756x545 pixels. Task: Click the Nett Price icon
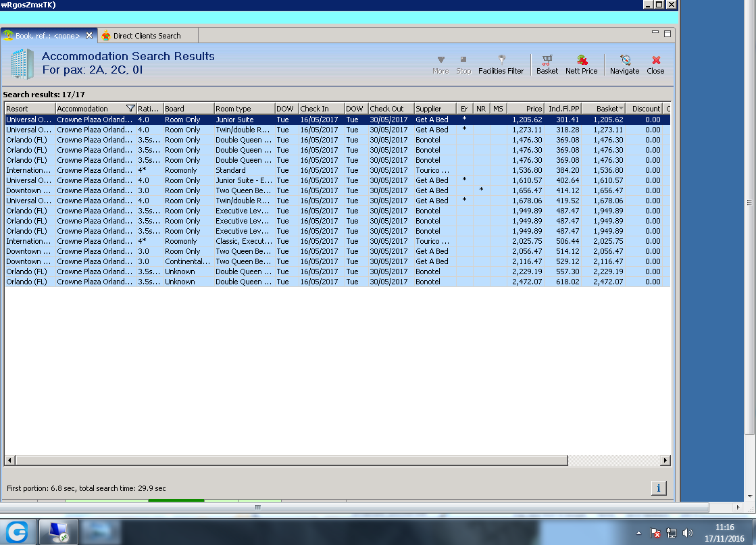[x=581, y=65]
